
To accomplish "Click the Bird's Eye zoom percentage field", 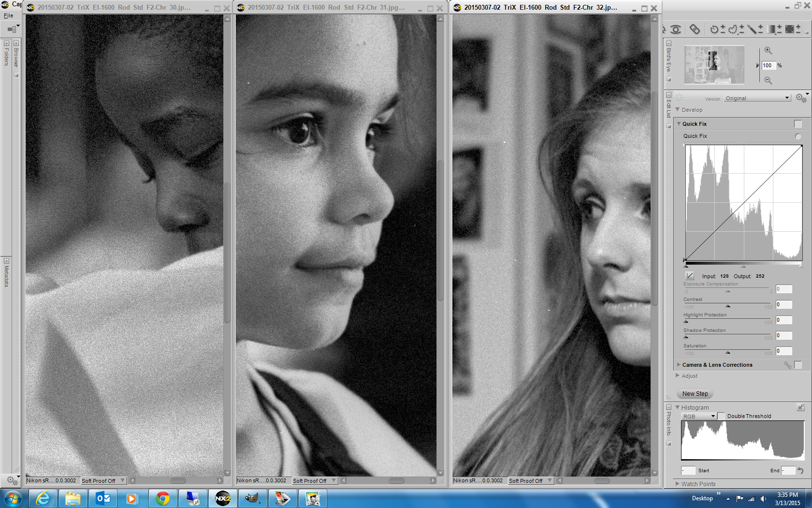I will (x=768, y=65).
